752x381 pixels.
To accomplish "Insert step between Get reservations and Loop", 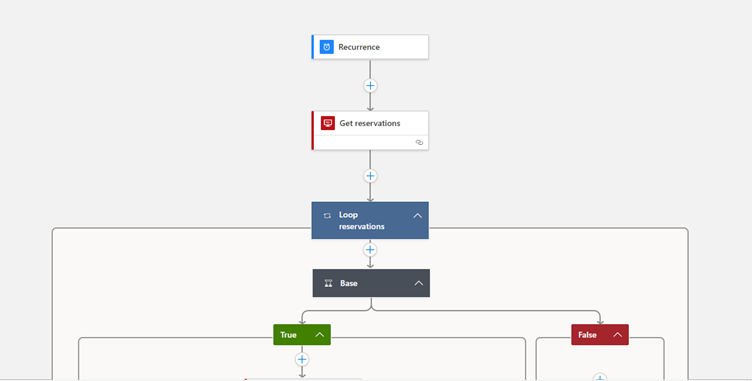I will [370, 176].
